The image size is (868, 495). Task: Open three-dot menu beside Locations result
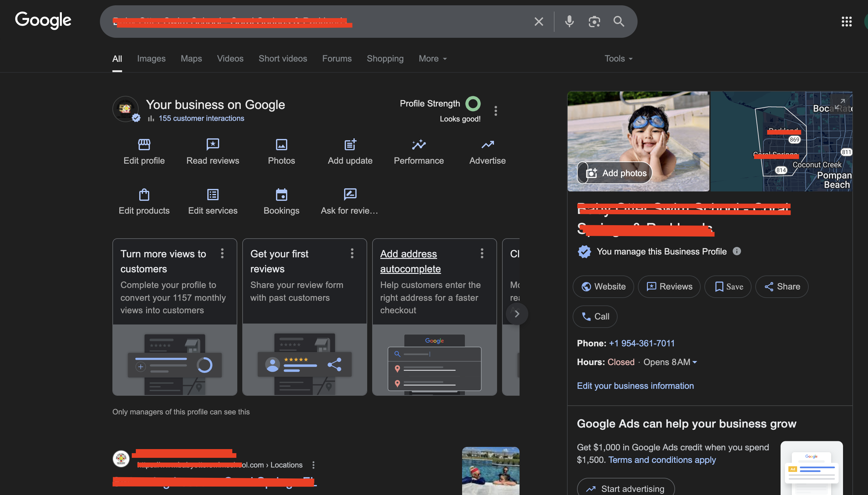(x=313, y=465)
